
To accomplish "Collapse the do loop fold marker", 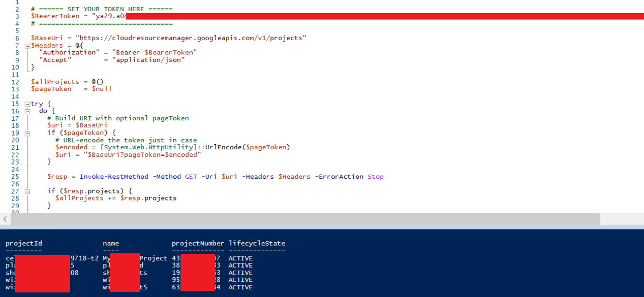I will (27, 111).
